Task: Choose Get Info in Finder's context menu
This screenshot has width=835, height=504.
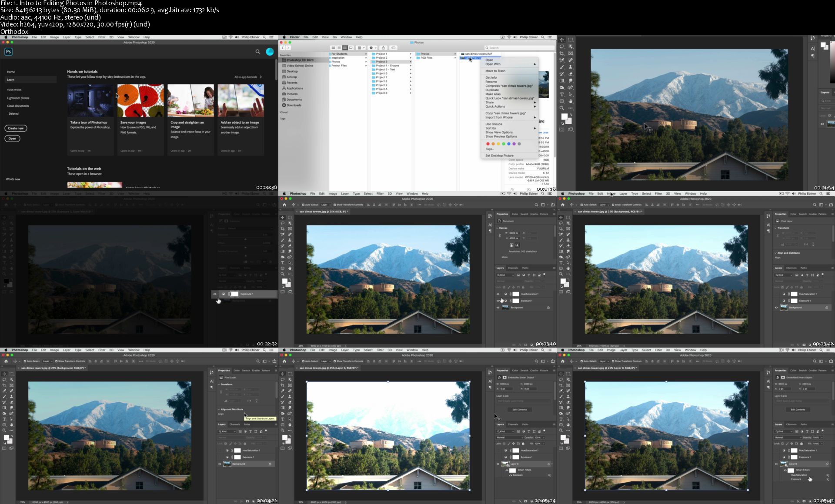Action: tap(491, 78)
